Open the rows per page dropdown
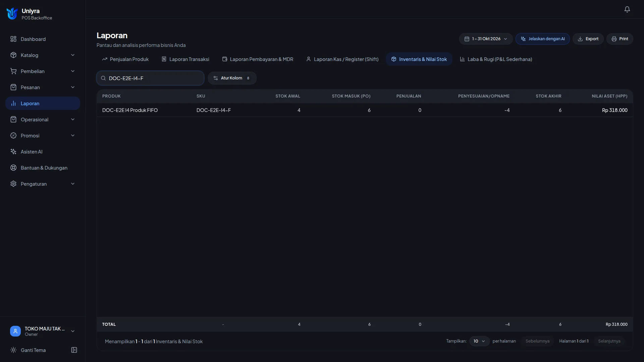This screenshot has height=362, width=644. 479,341
